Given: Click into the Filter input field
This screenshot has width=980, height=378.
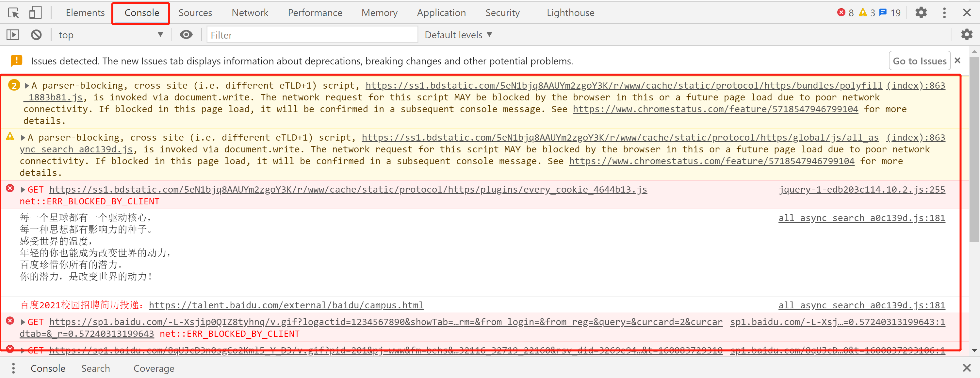Looking at the screenshot, I should (312, 35).
